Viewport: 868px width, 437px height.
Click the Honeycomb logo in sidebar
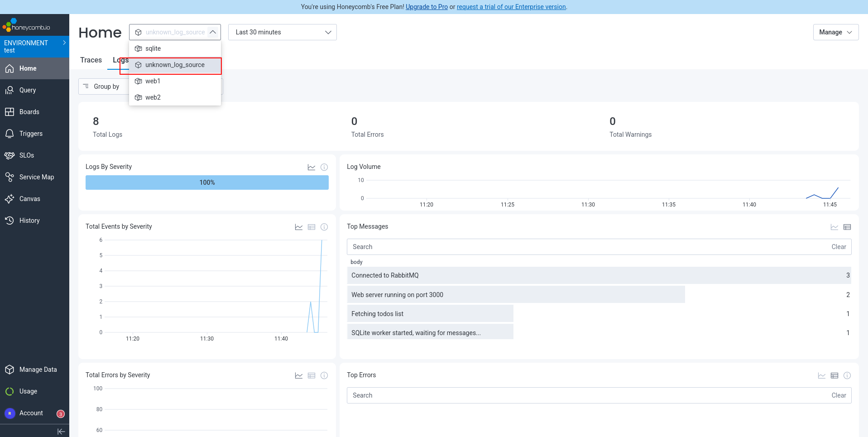[x=26, y=26]
